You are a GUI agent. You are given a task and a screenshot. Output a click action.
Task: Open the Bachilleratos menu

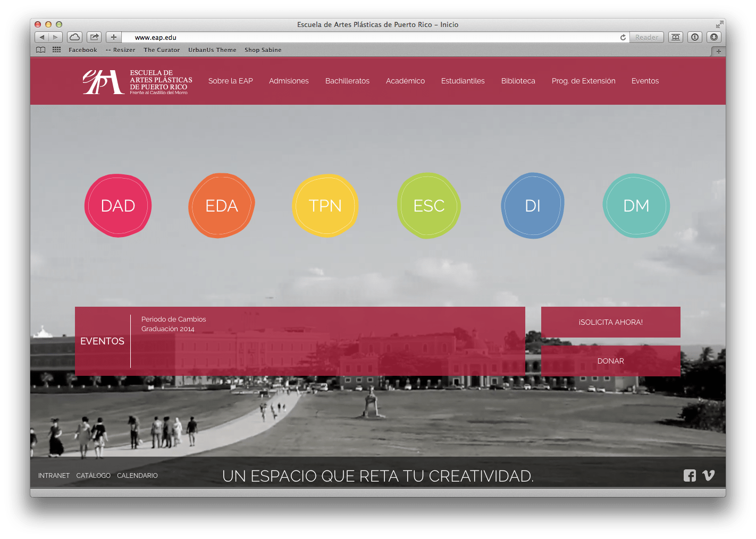point(347,81)
